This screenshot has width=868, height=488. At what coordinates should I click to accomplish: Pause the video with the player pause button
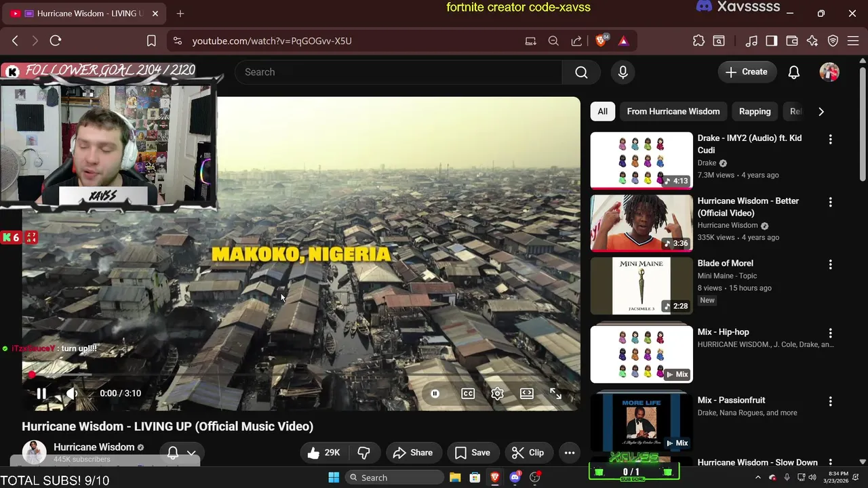pyautogui.click(x=41, y=393)
